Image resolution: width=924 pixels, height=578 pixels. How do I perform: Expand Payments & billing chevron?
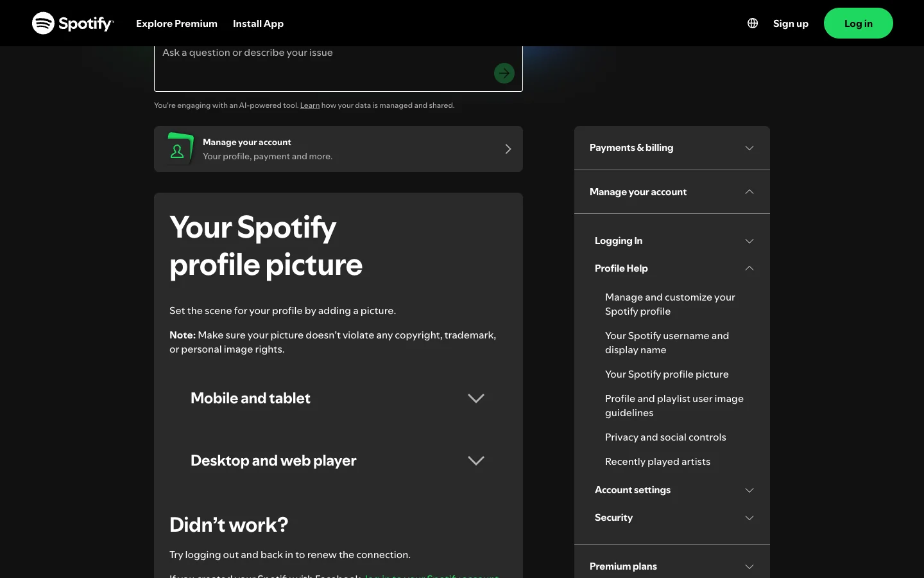pos(749,148)
